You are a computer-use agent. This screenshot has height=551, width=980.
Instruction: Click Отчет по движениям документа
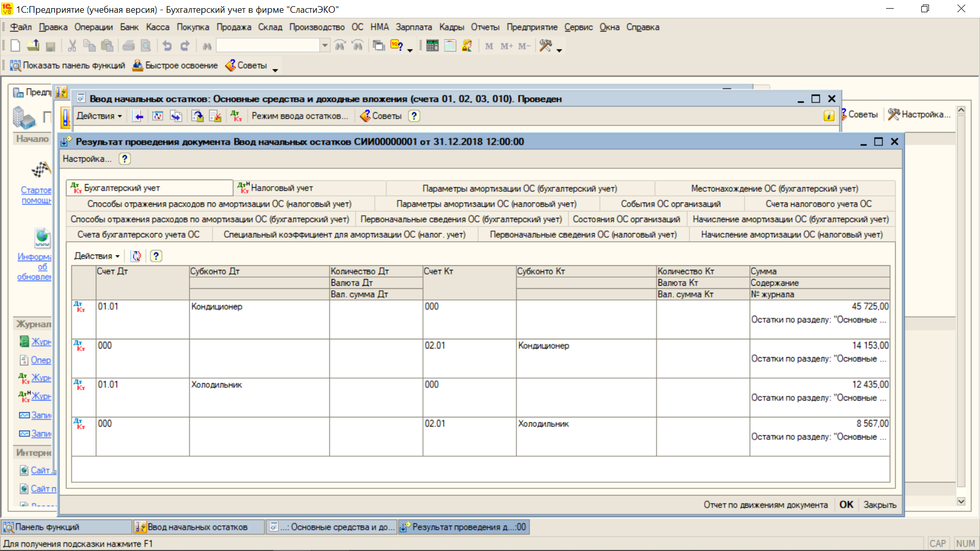pos(766,505)
